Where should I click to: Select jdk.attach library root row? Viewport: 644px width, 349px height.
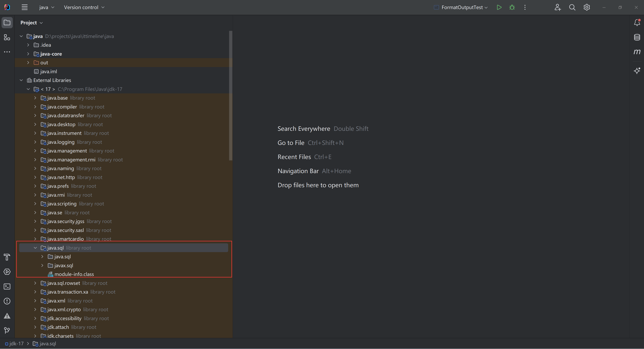(x=123, y=327)
